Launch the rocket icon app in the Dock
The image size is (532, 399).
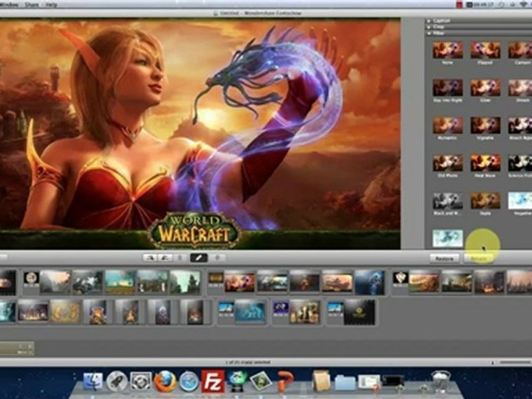(117, 381)
